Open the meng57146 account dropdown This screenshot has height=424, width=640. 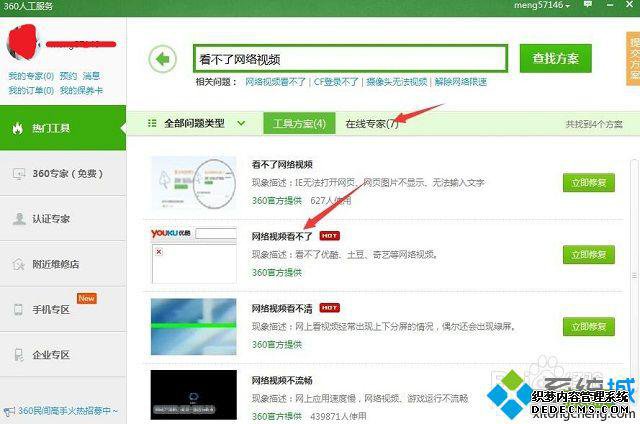point(542,5)
